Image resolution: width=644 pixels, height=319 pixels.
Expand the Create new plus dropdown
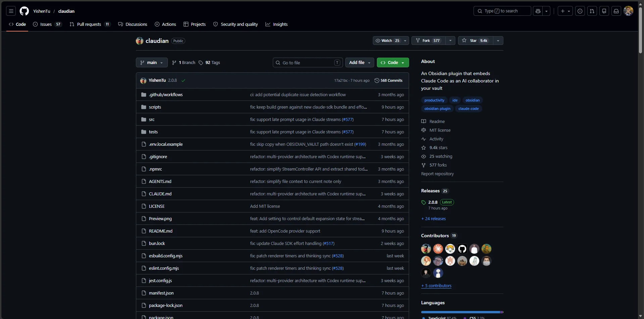click(565, 11)
